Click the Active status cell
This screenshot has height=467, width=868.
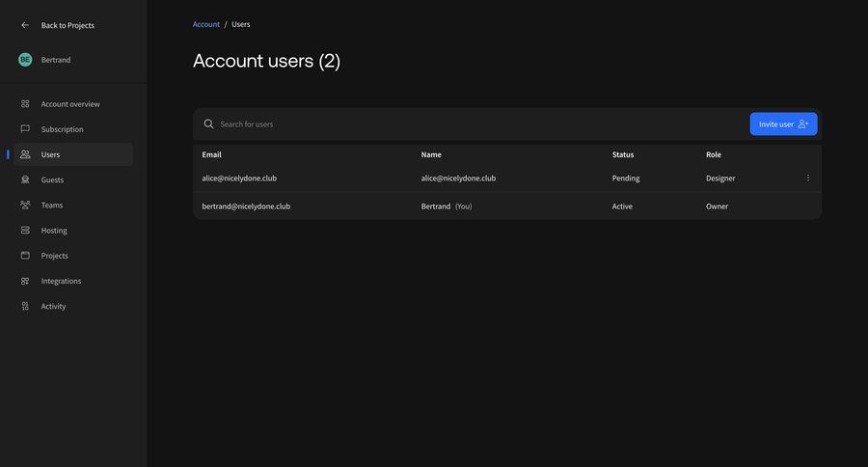622,206
